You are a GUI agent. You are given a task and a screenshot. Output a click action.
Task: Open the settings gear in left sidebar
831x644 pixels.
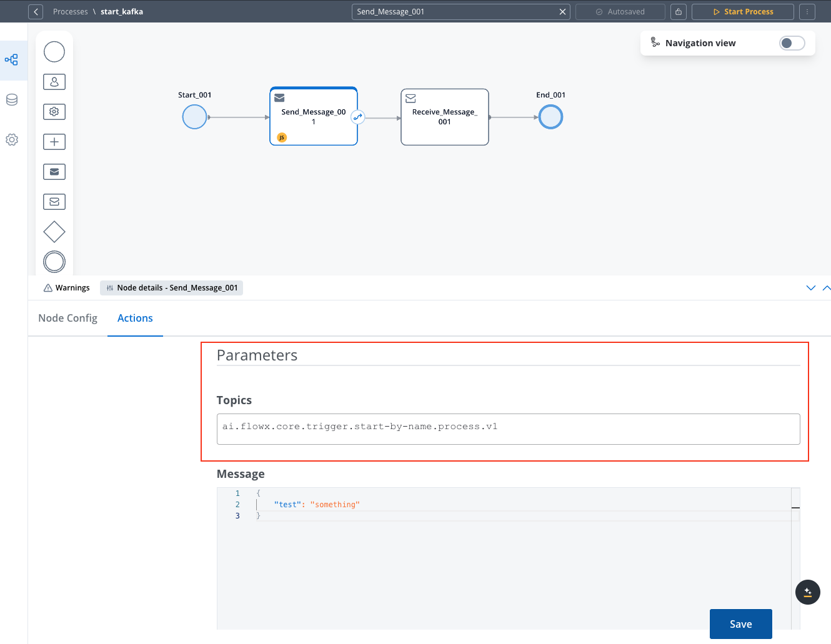coord(11,140)
